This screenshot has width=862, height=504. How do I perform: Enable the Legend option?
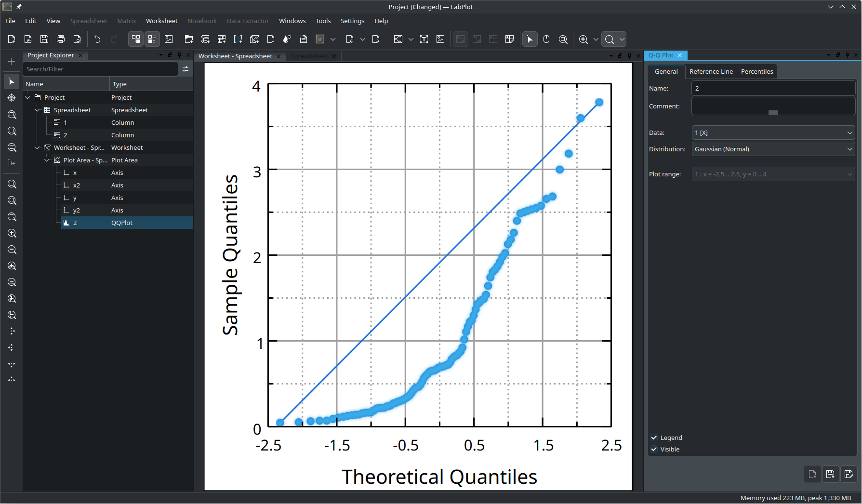coord(654,438)
